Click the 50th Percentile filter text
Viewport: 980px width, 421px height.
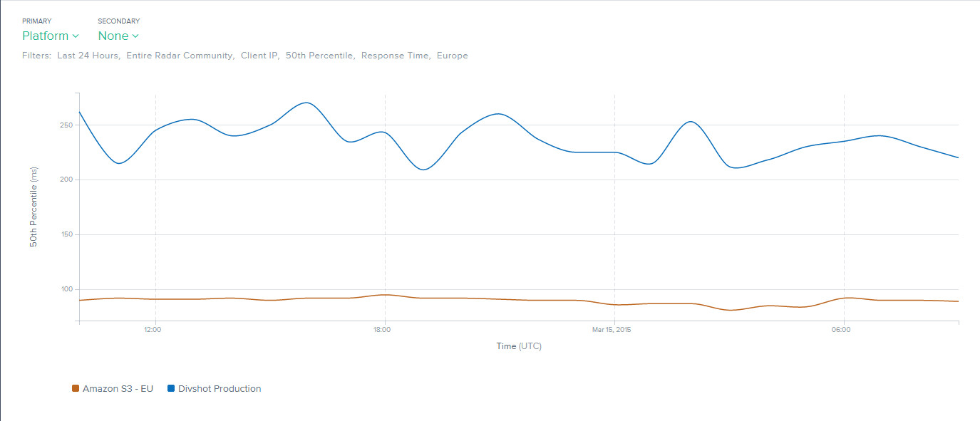point(320,56)
